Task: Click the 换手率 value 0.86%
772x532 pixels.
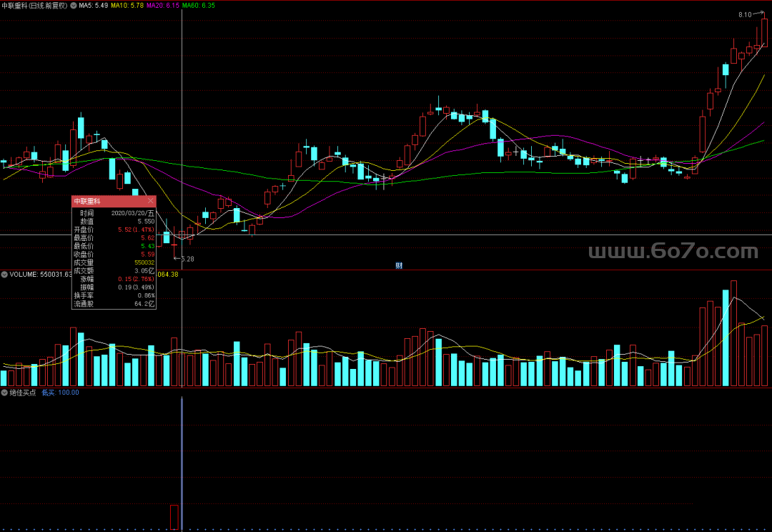Action: coord(147,295)
